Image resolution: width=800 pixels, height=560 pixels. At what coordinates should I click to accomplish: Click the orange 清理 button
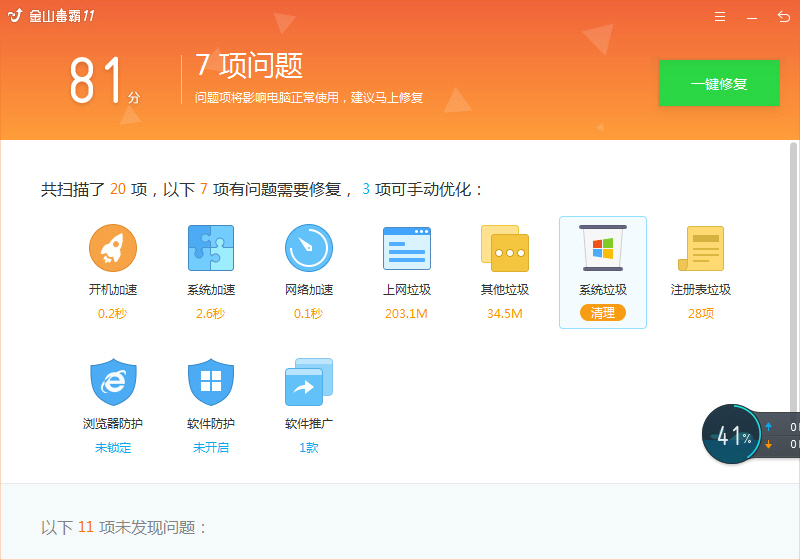click(603, 313)
